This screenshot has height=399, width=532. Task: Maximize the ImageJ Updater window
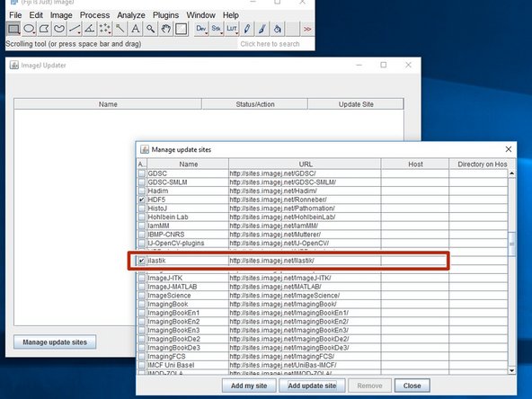(x=384, y=65)
